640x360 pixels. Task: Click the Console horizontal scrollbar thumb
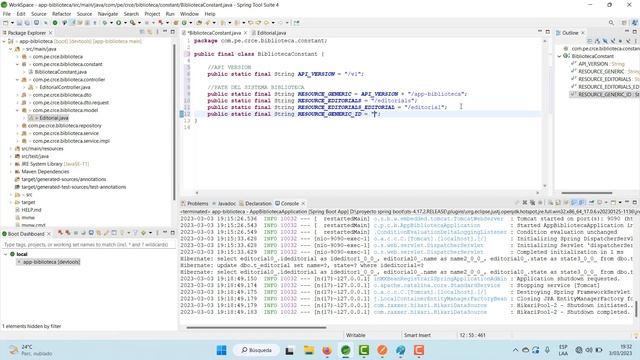click(256, 327)
